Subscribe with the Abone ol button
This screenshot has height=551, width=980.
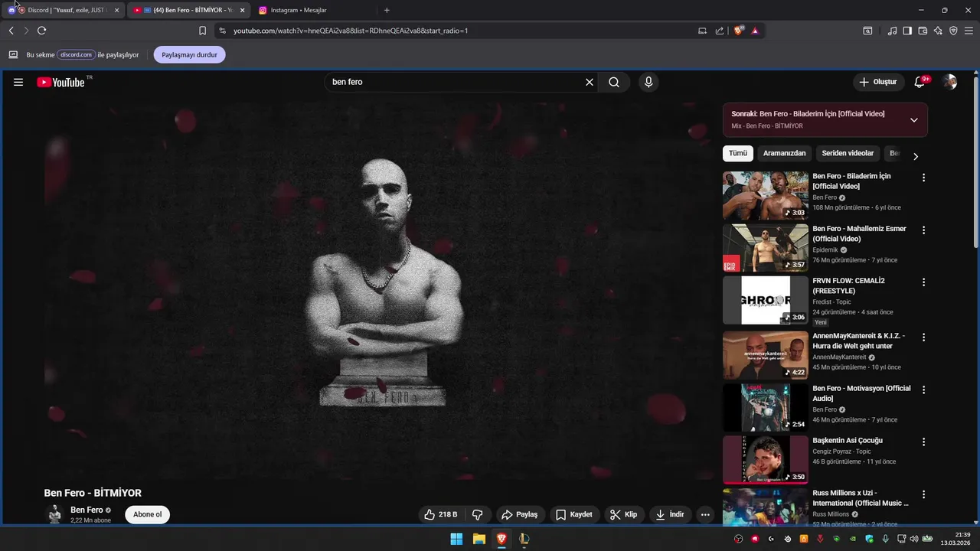point(147,514)
